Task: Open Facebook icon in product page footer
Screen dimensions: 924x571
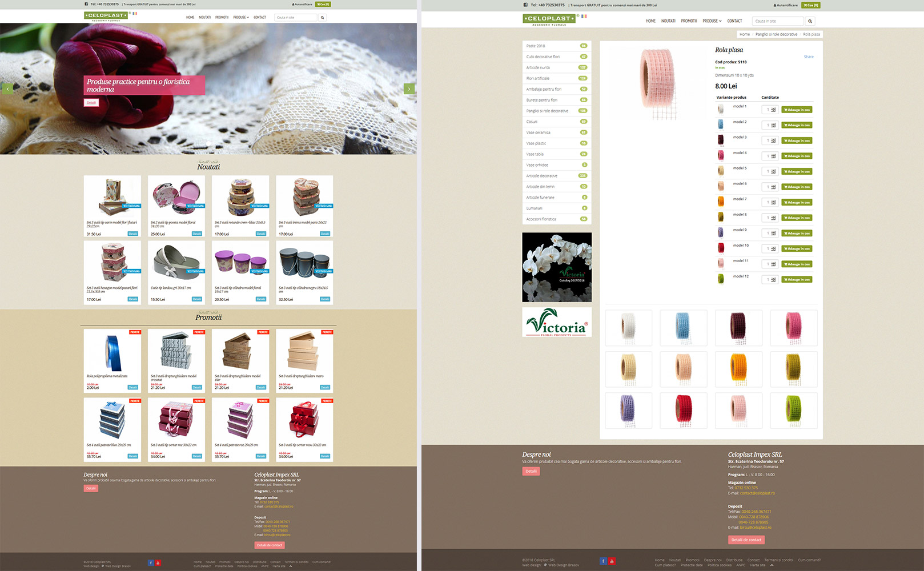Action: (x=603, y=561)
